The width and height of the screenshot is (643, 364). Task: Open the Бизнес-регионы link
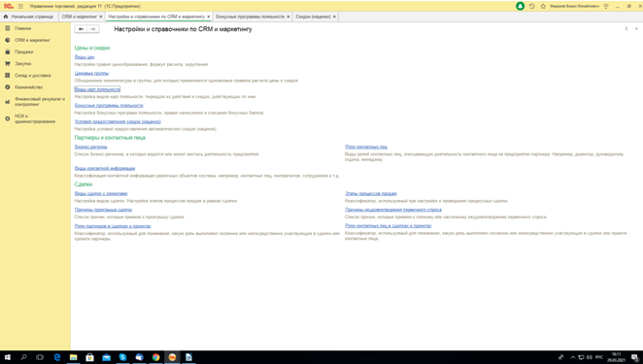[x=90, y=147]
